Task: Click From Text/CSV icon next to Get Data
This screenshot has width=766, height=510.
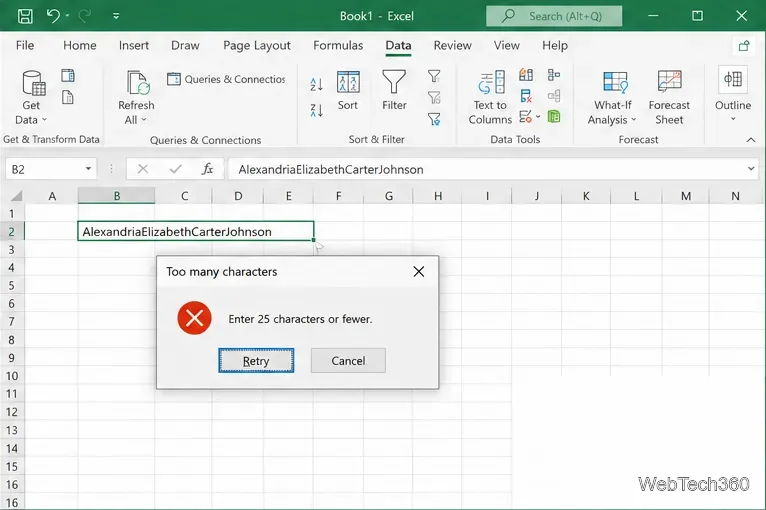Action: click(68, 75)
